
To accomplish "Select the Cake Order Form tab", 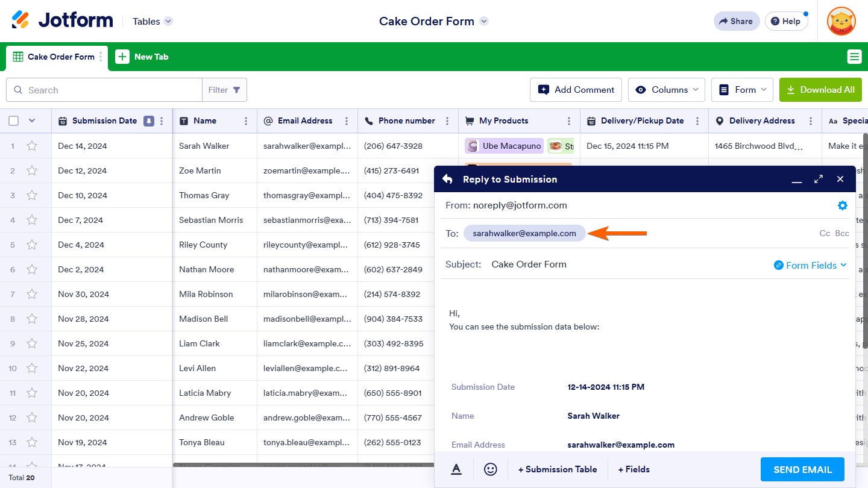I will point(57,57).
